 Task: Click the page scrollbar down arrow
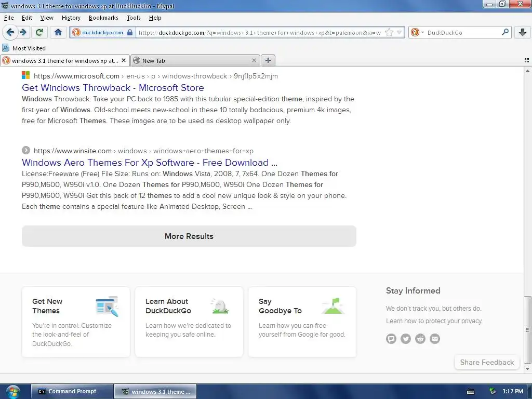(528, 369)
